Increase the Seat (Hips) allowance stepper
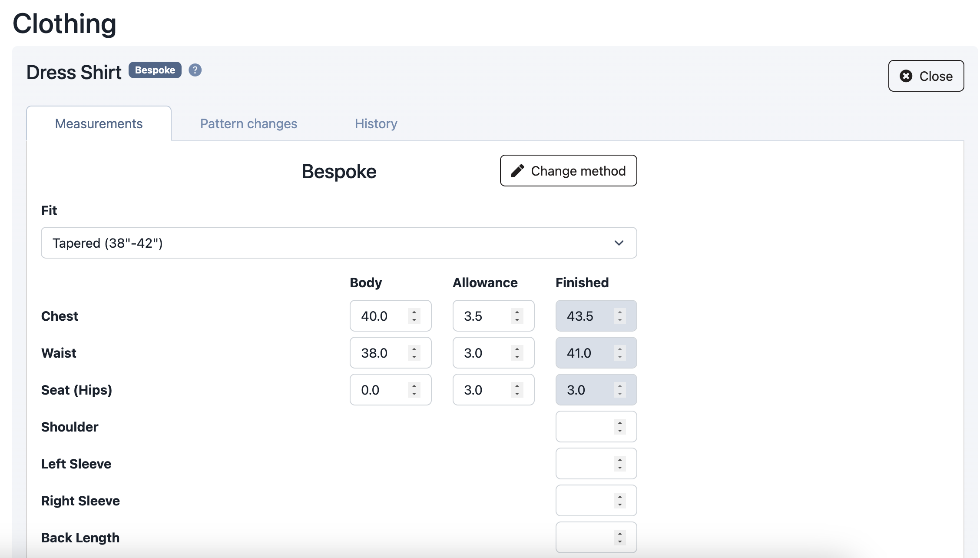 (x=517, y=385)
